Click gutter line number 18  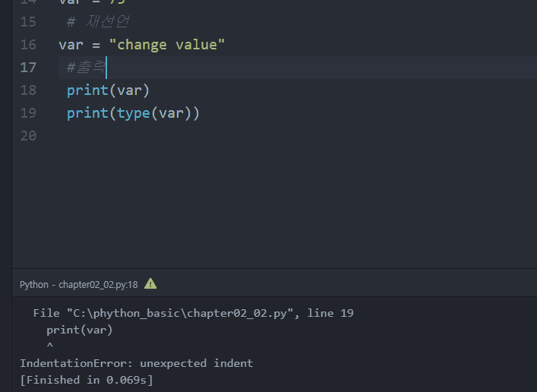[x=28, y=90]
